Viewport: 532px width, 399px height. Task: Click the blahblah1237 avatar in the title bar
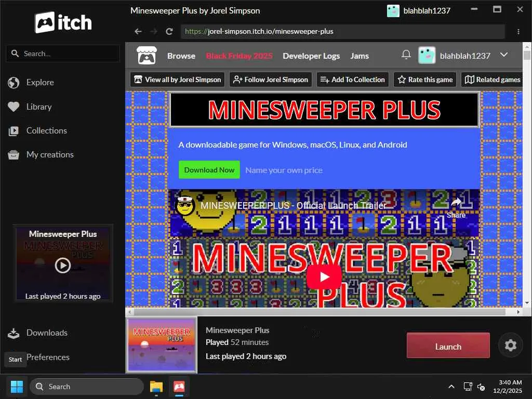coord(393,11)
